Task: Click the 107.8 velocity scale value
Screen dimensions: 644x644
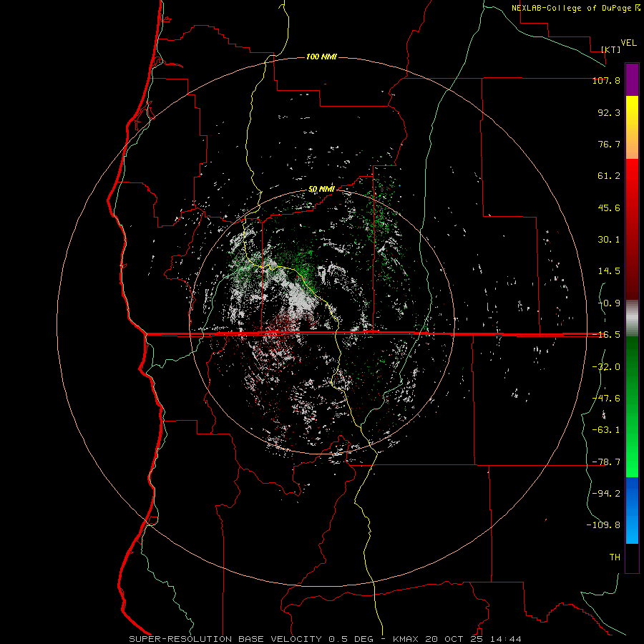Action: [606, 81]
